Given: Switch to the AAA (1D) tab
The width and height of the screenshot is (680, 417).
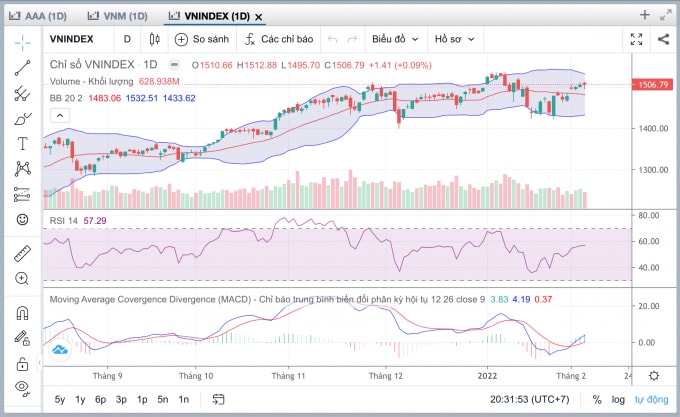Looking at the screenshot, I should (x=38, y=16).
